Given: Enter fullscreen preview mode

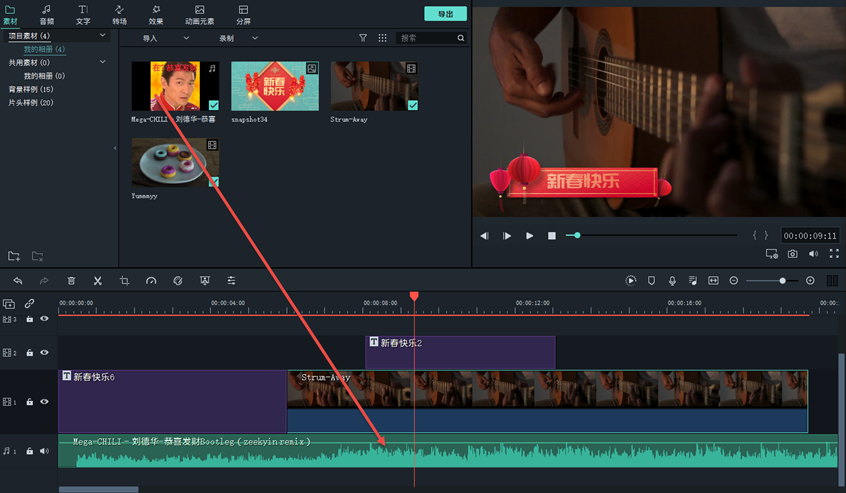Looking at the screenshot, I should (834, 254).
